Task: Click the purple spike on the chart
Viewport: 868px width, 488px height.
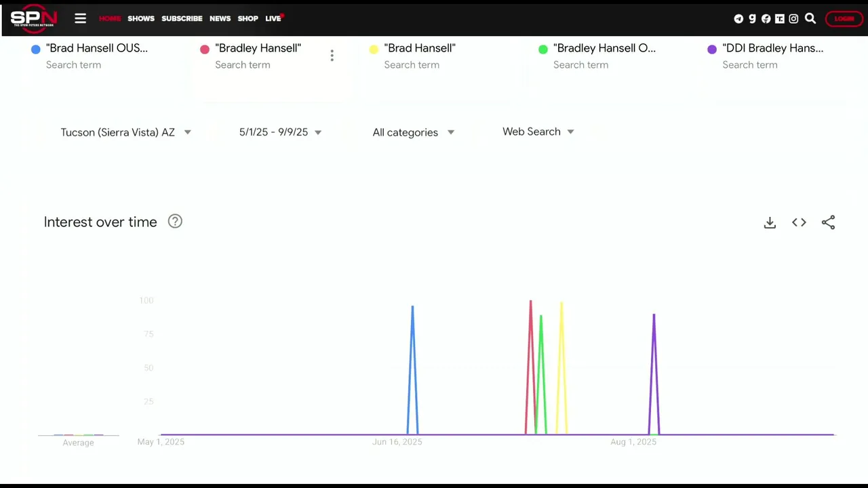Action: tap(654, 373)
